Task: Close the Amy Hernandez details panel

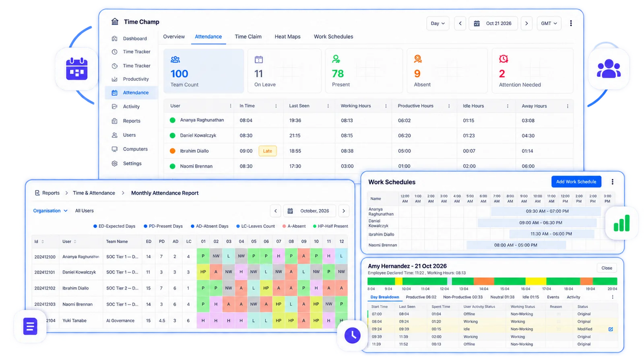Action: point(607,268)
